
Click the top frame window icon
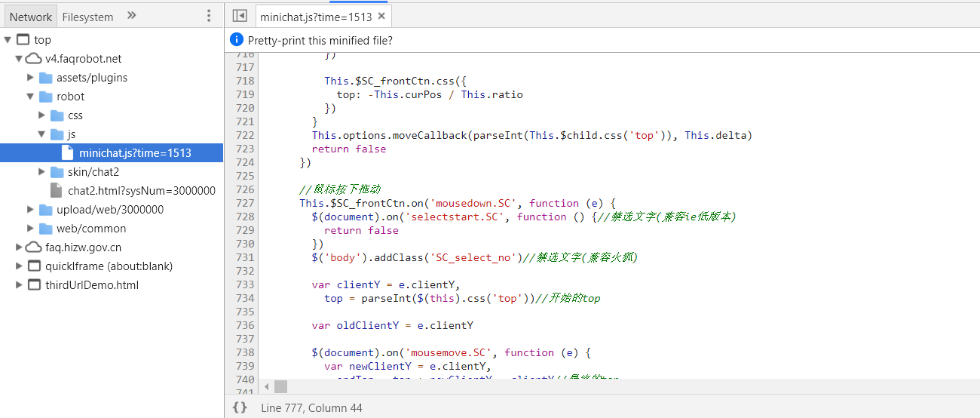(x=23, y=39)
